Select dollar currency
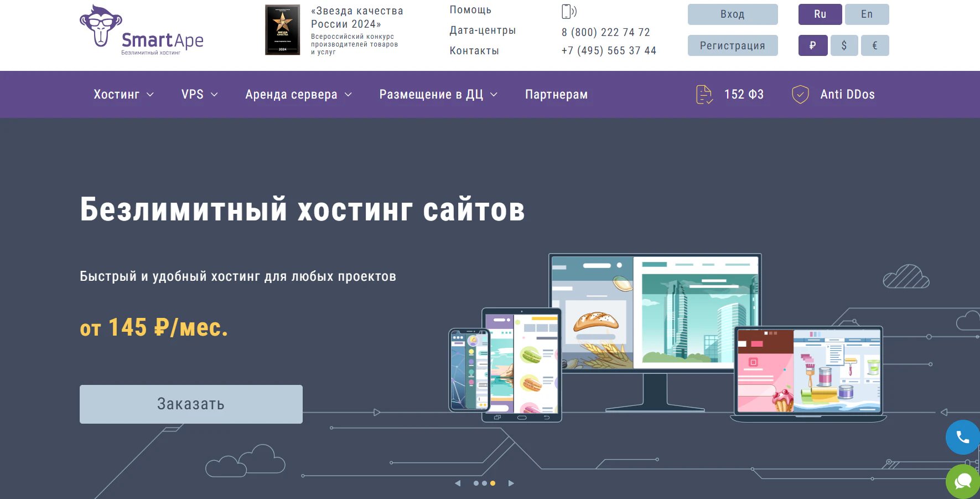The image size is (980, 499). 844,45
